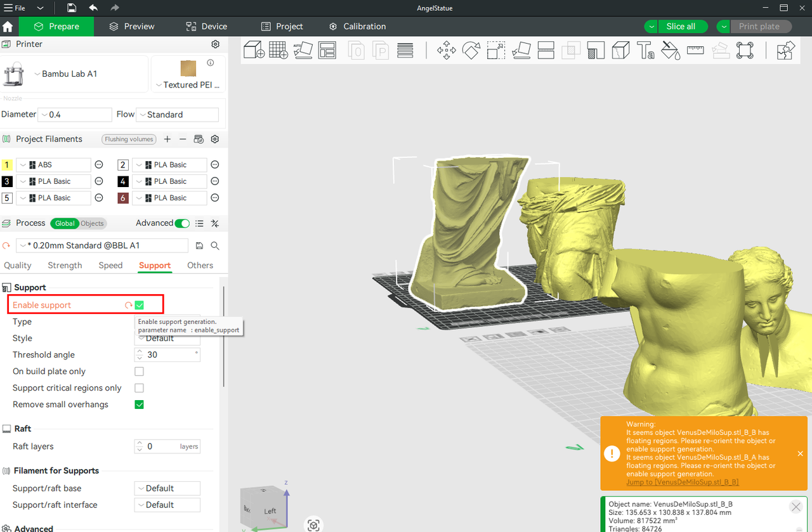This screenshot has width=812, height=532.
Task: Open the Textured PEI plate type dropdown
Action: pyautogui.click(x=188, y=85)
